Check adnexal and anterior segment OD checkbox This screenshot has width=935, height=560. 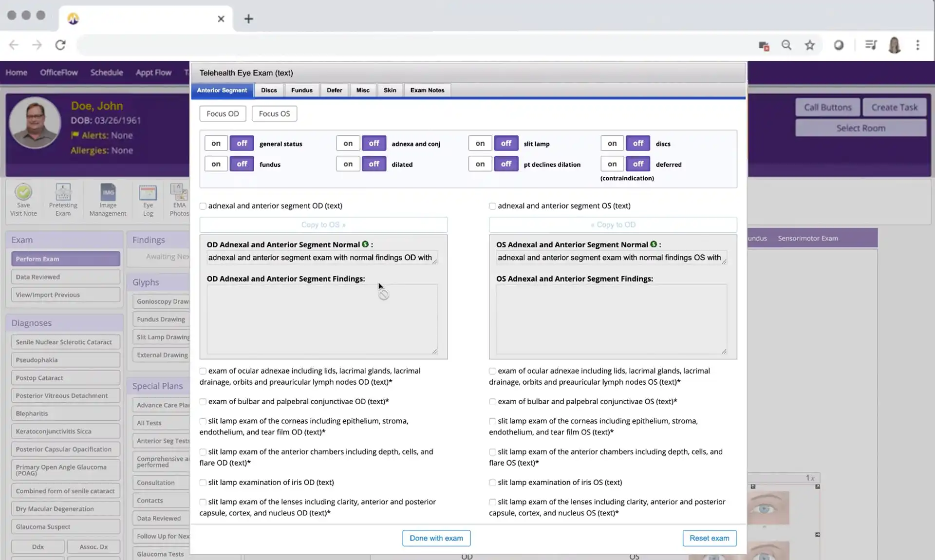(x=203, y=206)
